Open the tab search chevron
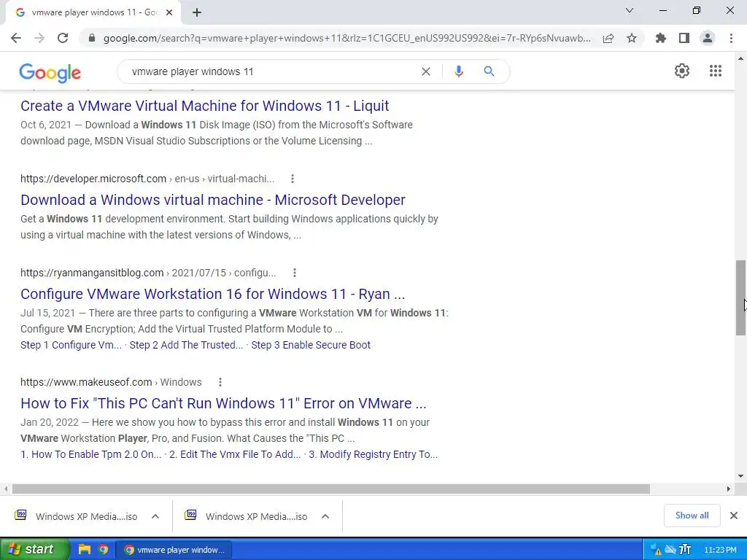Viewport: 747px width, 560px height. 630,10
